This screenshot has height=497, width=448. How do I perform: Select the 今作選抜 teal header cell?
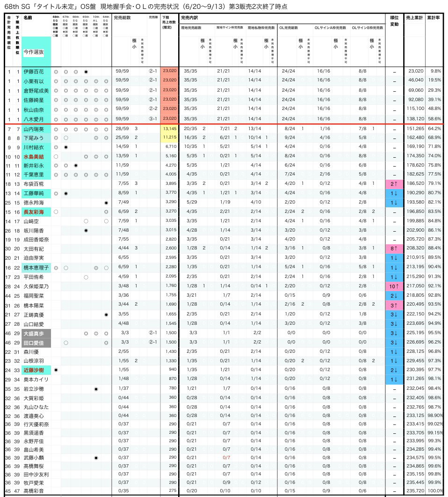click(x=36, y=51)
